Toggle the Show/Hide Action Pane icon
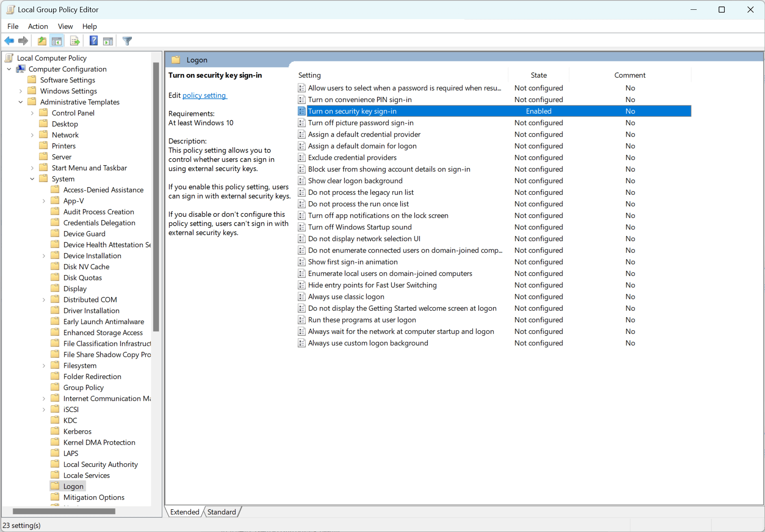Viewport: 765px width, 532px height. click(x=108, y=41)
